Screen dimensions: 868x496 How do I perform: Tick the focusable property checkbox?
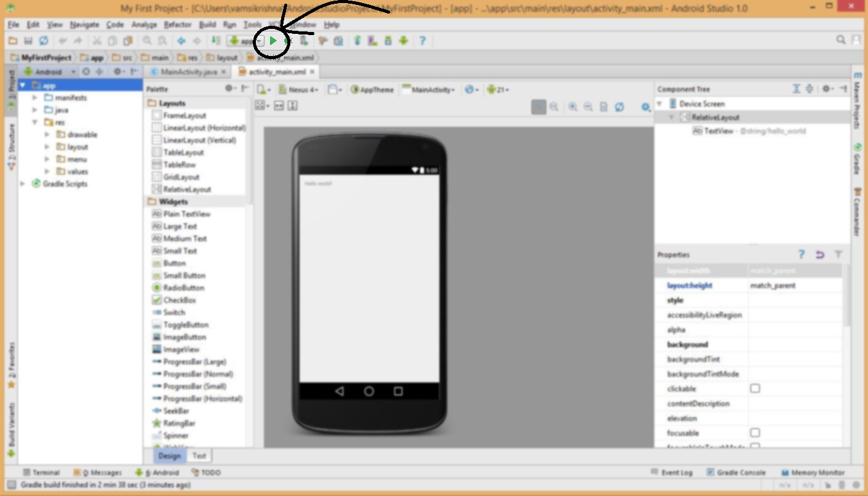(755, 433)
